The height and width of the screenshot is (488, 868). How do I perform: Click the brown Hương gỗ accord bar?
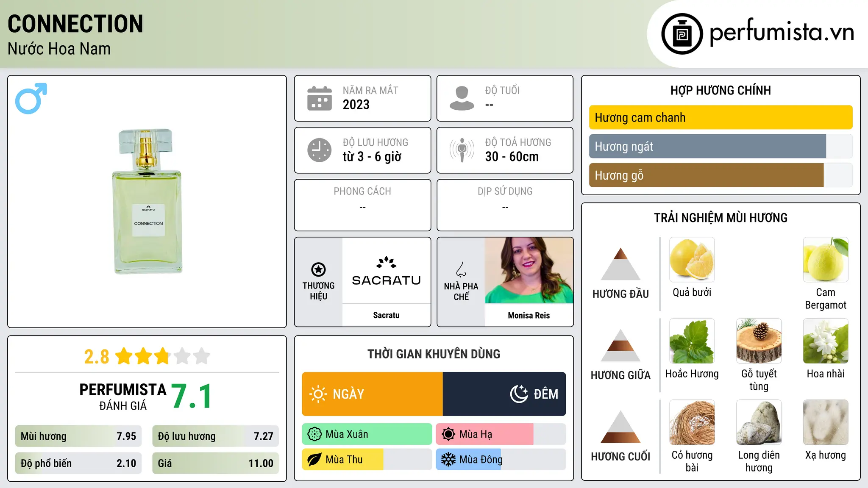point(707,175)
